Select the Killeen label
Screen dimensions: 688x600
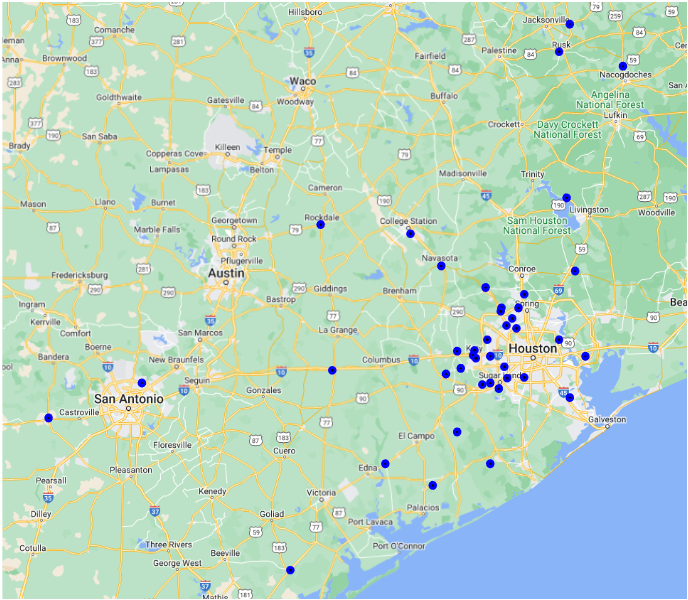227,147
